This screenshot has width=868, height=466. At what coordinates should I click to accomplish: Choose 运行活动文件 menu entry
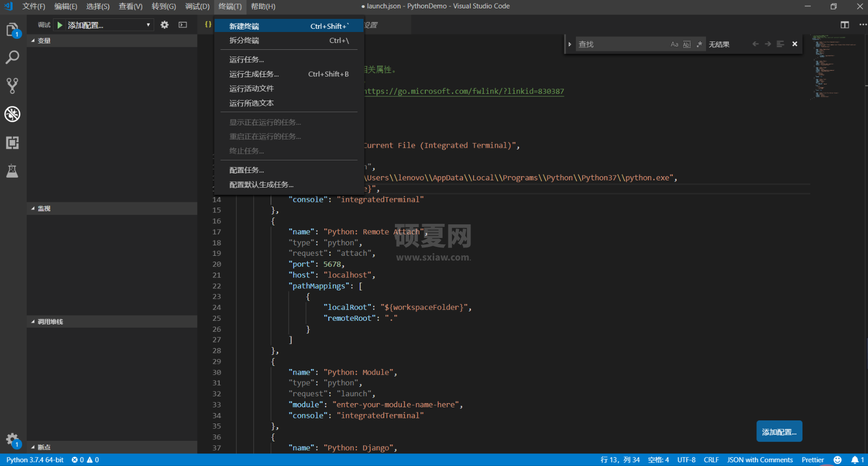pos(289,89)
